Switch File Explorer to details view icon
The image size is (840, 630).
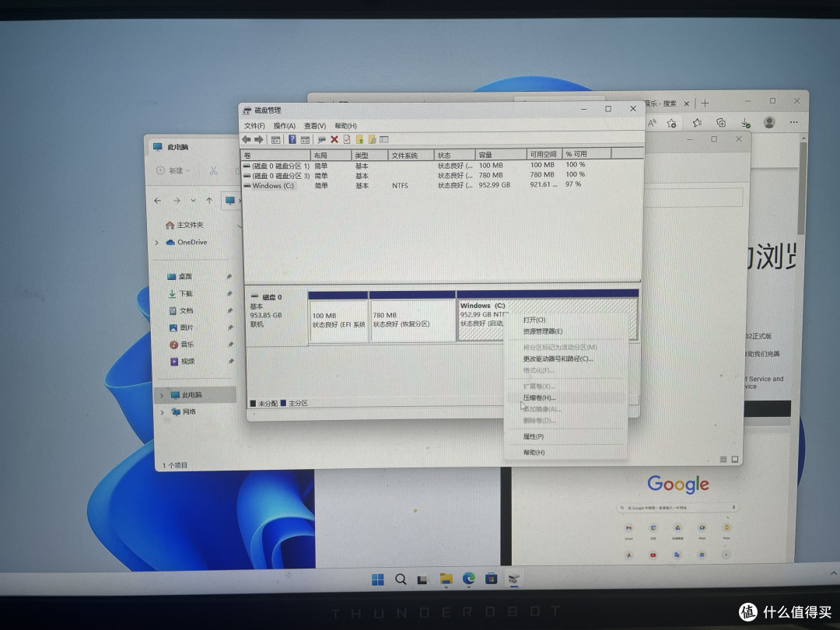tap(723, 459)
